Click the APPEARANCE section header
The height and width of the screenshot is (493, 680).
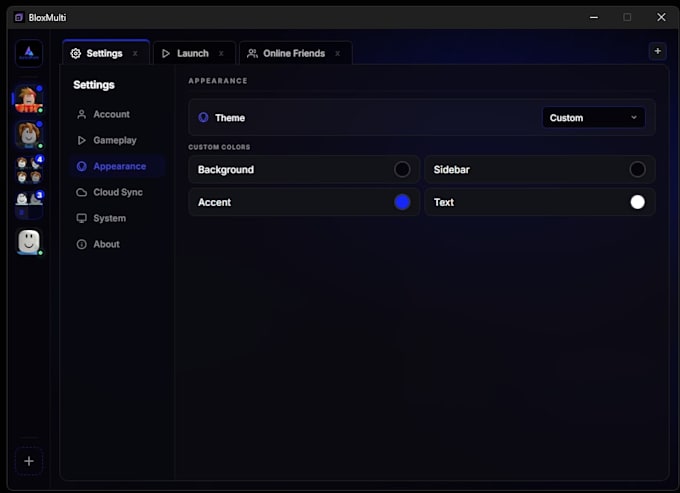click(218, 81)
